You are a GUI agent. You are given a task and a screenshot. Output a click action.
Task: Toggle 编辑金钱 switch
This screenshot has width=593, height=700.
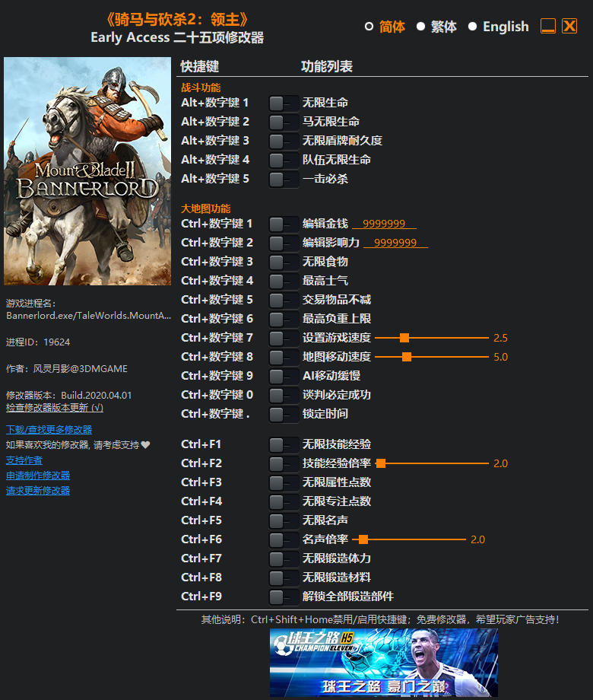coord(284,224)
